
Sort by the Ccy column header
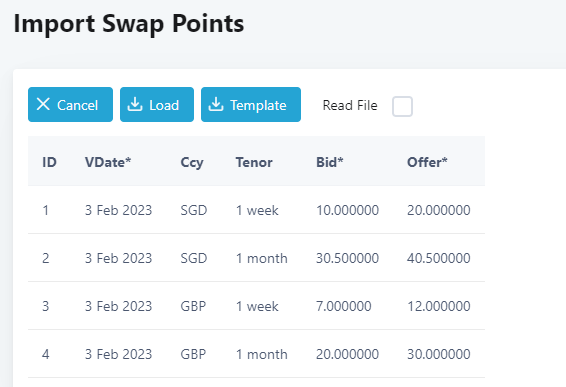(192, 163)
